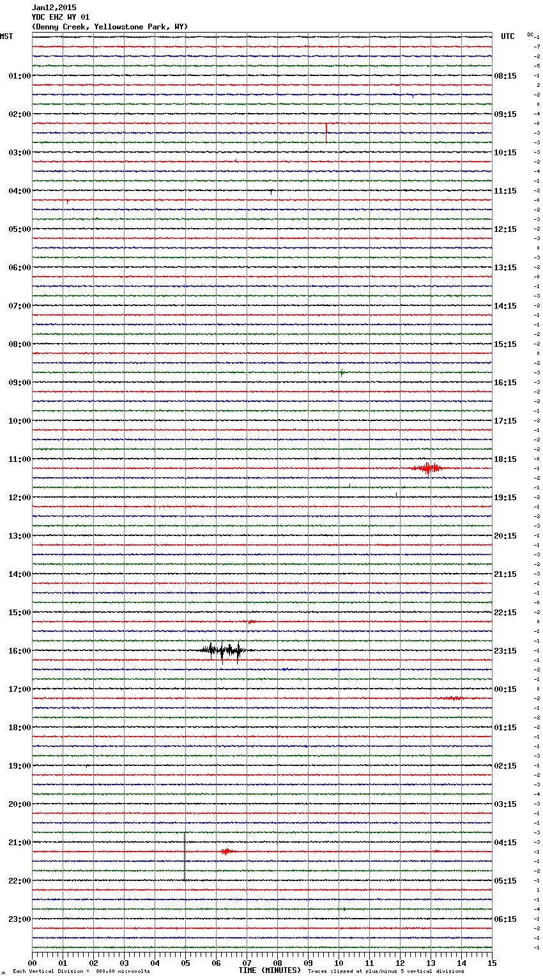This screenshot has height=980, width=543.
Task: Select the 16:00 MST time label
Action: click(x=19, y=651)
